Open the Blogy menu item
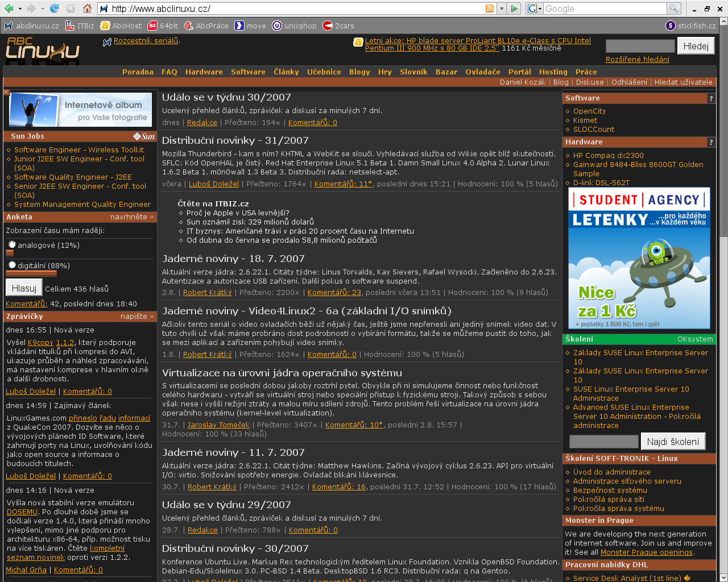 pyautogui.click(x=359, y=72)
